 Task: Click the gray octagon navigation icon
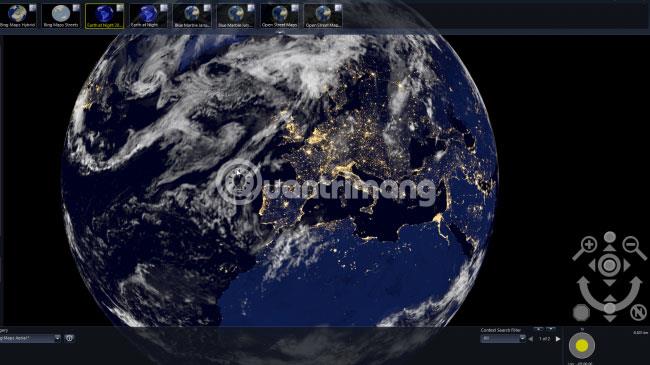coord(581,312)
